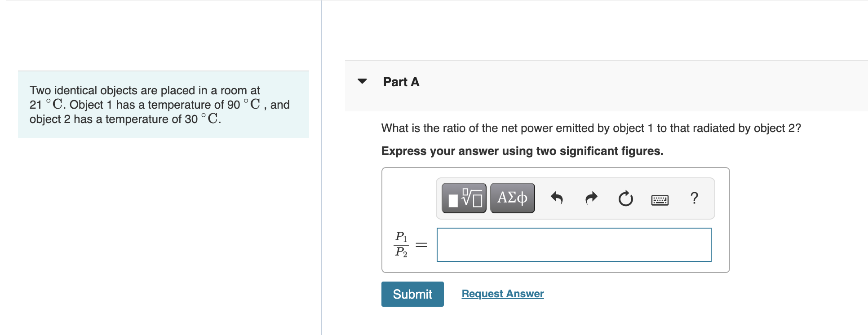Submit the answer
This screenshot has height=335, width=868.
pyautogui.click(x=412, y=294)
